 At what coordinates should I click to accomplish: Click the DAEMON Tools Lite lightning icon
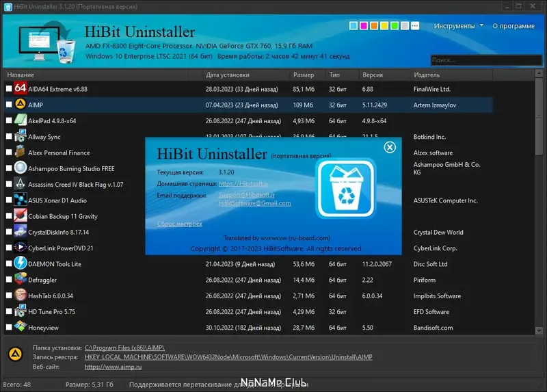pos(21,263)
